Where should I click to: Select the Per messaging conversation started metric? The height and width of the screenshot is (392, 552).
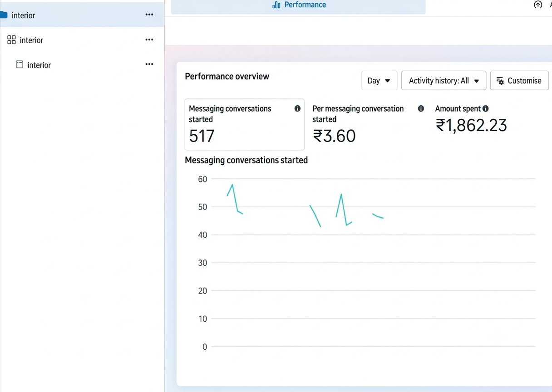(368, 124)
